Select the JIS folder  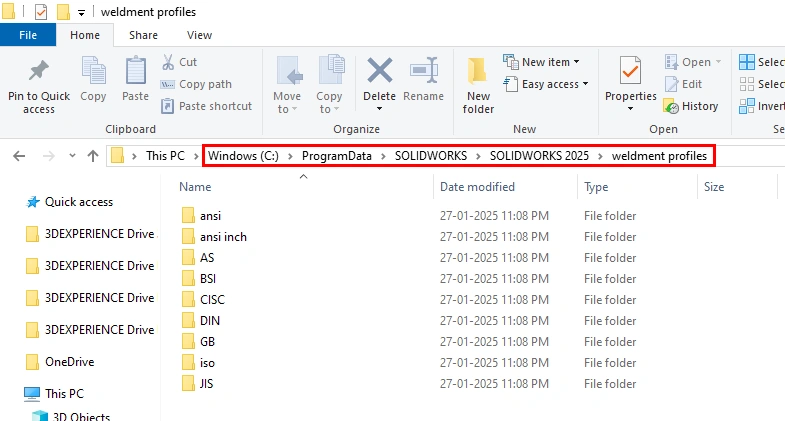coord(206,384)
